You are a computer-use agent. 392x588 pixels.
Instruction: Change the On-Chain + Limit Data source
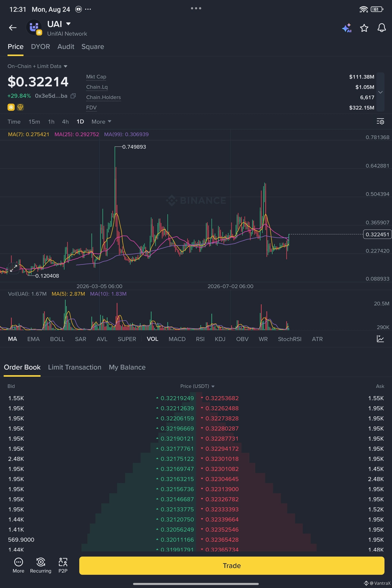point(37,66)
